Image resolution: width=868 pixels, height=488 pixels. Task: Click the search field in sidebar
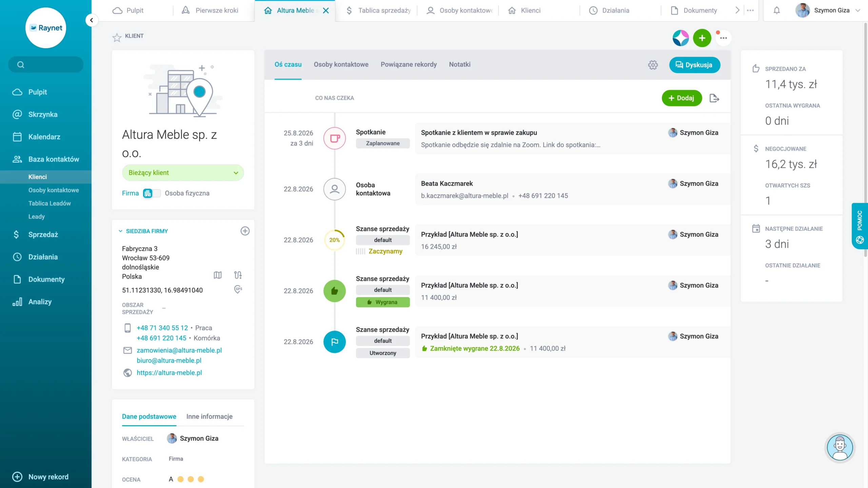tap(46, 64)
